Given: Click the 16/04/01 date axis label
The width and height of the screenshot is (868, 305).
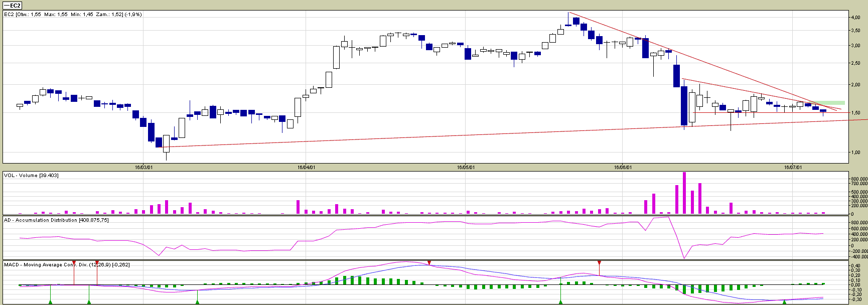Looking at the screenshot, I should (x=306, y=167).
